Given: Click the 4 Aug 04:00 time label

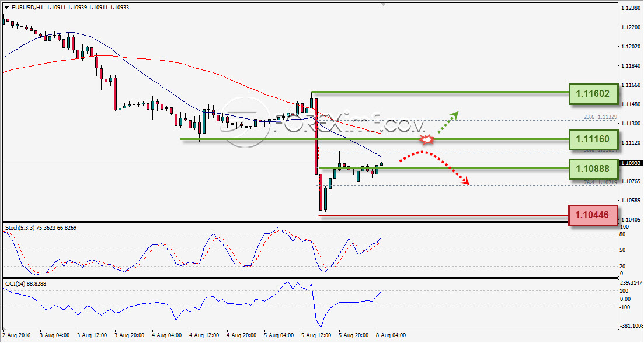Looking at the screenshot, I should pyautogui.click(x=167, y=335).
